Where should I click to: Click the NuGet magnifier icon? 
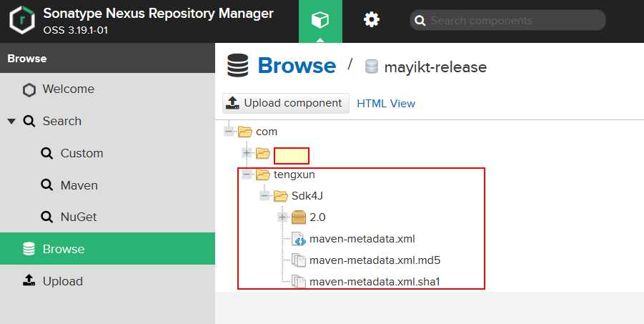[x=47, y=217]
